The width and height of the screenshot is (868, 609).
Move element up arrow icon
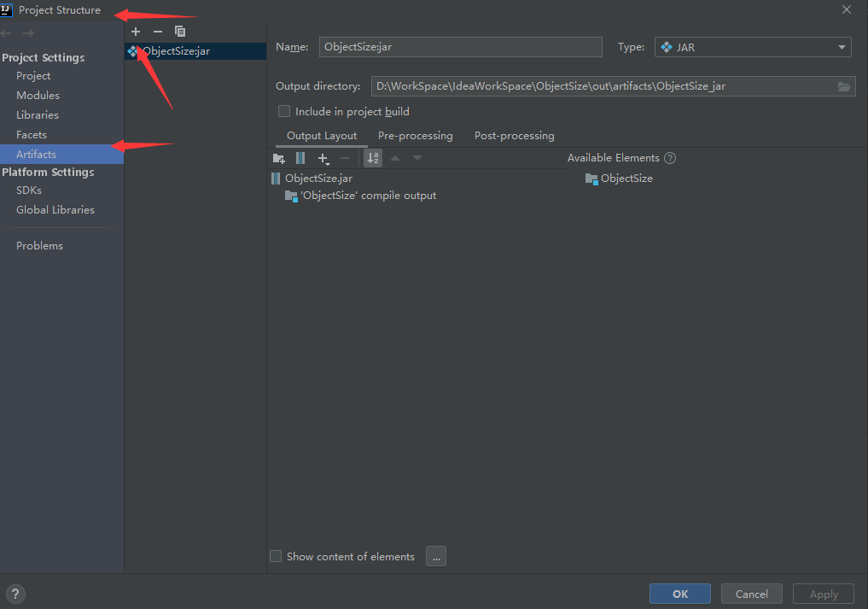pos(395,159)
